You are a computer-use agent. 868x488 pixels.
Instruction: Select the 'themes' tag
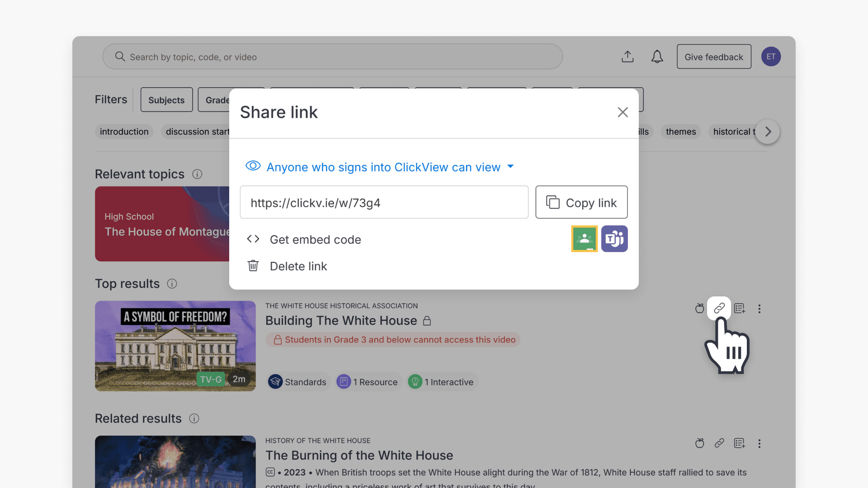[x=680, y=131]
